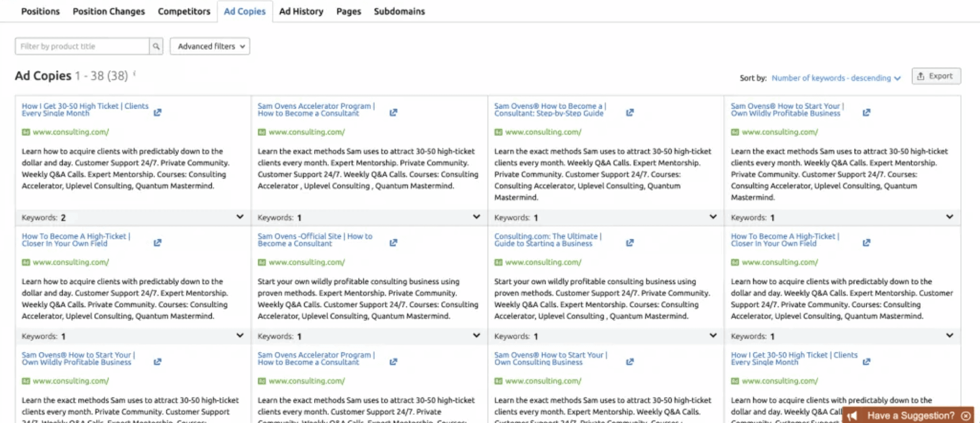Click ad title 'Consulting.com: The Ultimate Guide'
The image size is (980, 423).
[548, 240]
